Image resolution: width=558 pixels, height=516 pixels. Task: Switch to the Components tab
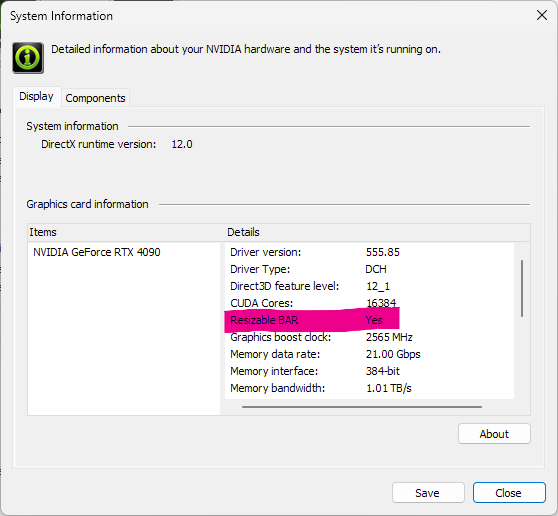pos(95,98)
